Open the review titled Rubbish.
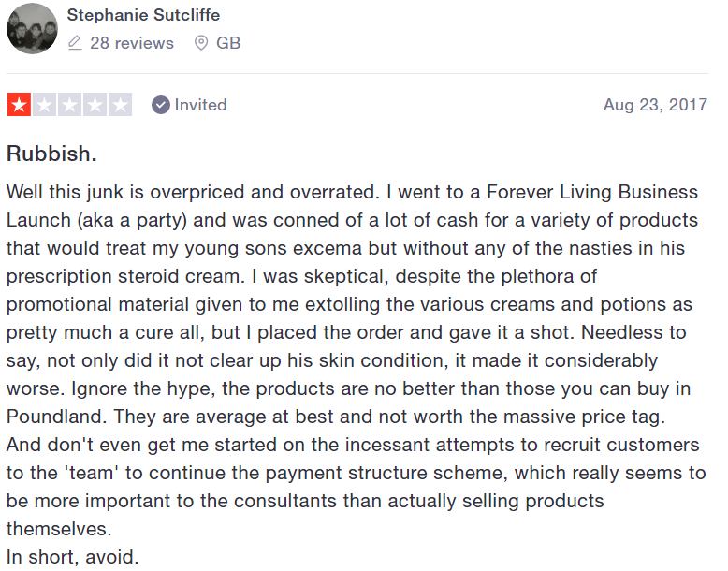 [x=51, y=154]
